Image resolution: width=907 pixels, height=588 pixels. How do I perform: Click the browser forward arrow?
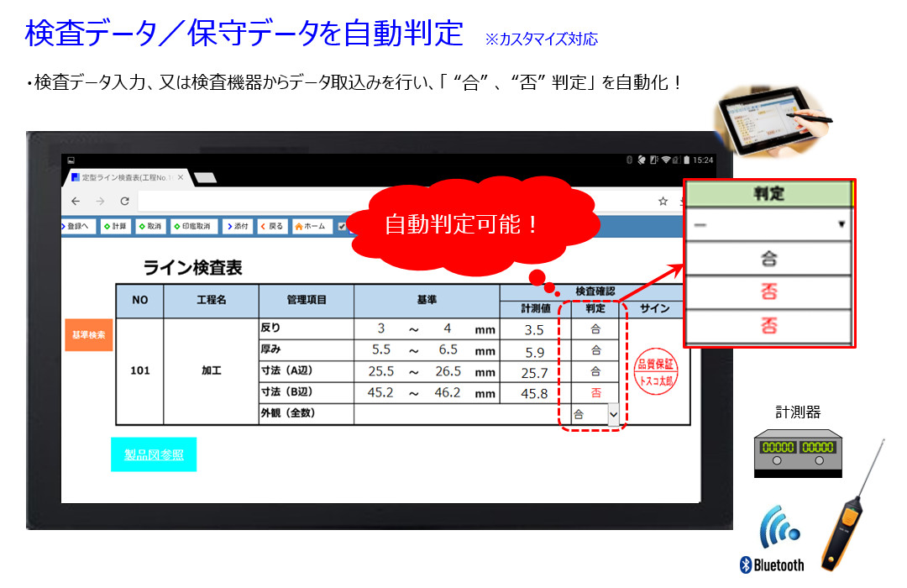pos(101,202)
